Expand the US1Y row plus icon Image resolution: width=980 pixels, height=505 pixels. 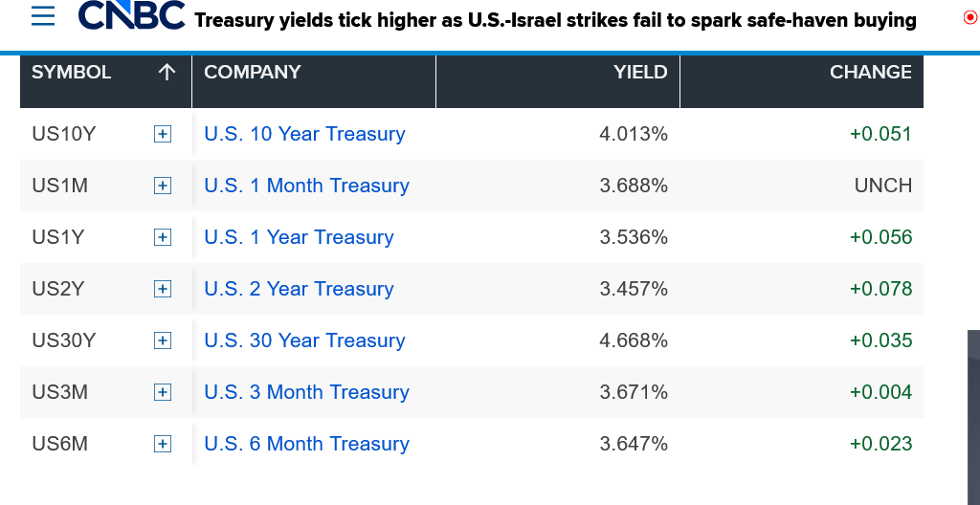coord(163,238)
